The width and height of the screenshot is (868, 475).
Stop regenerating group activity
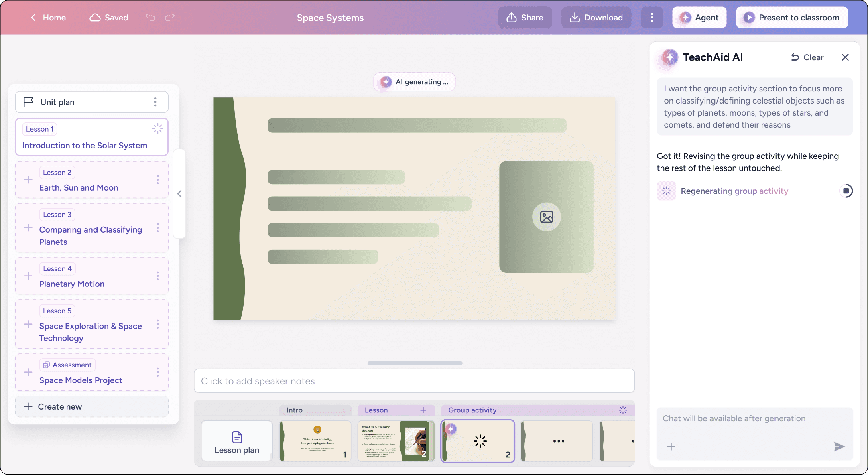[x=846, y=191]
